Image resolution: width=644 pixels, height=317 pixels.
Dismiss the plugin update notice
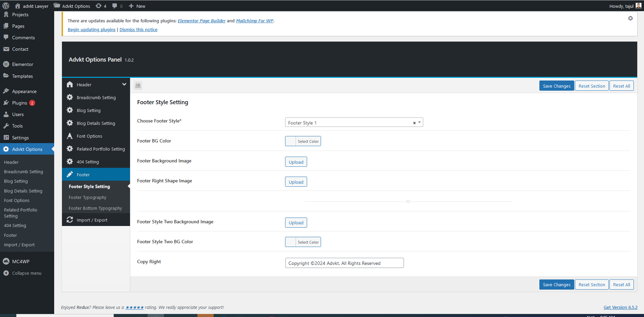coord(630,18)
